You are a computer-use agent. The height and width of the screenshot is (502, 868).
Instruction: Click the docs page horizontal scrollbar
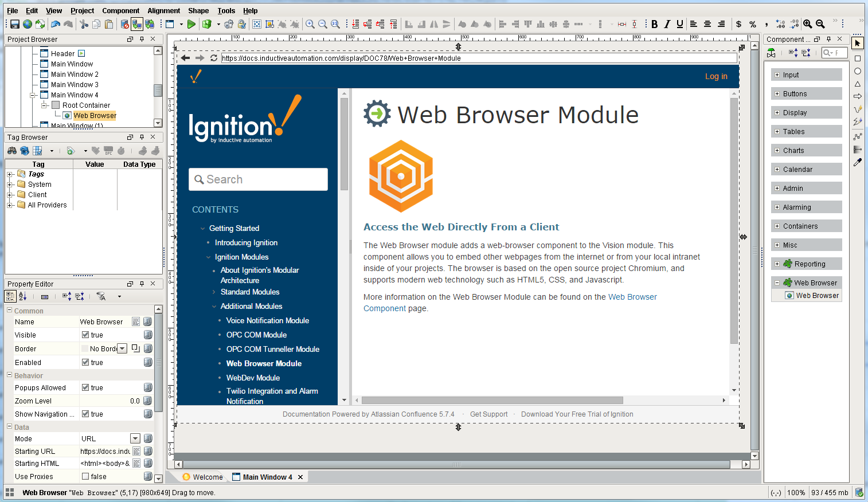[492, 400]
